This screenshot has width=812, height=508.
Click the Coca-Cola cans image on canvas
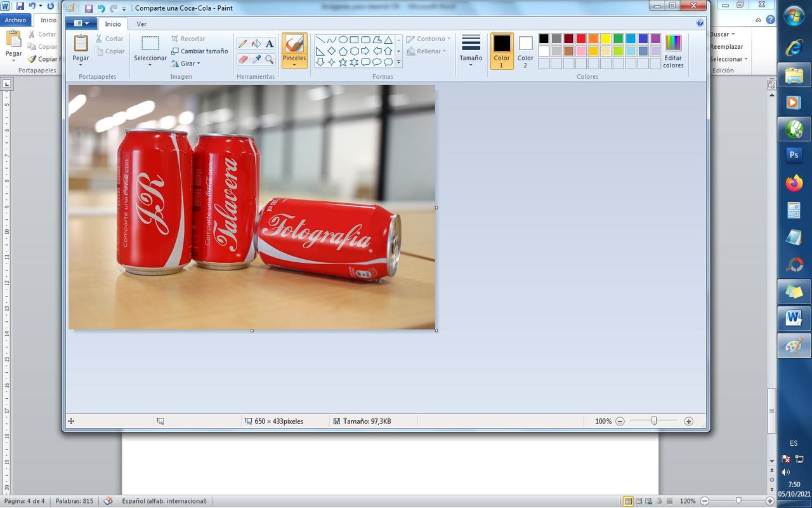[x=252, y=207]
